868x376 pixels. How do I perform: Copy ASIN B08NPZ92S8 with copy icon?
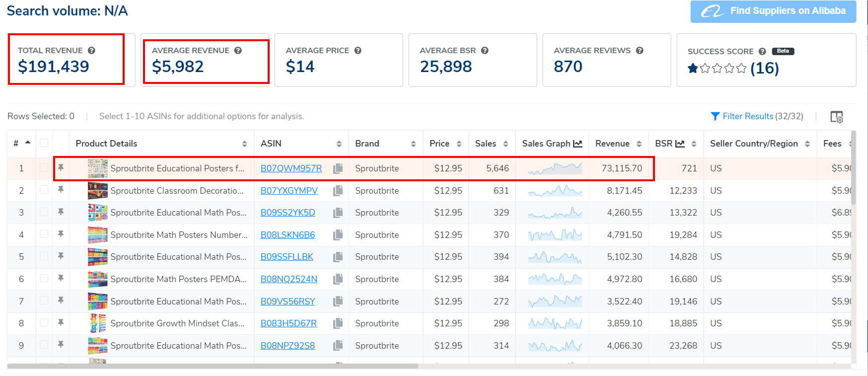click(x=338, y=346)
